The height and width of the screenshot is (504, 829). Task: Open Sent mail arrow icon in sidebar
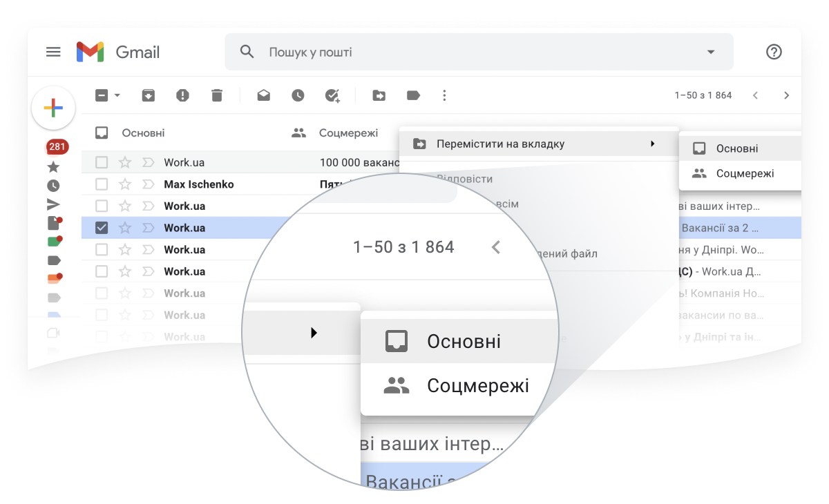53,204
